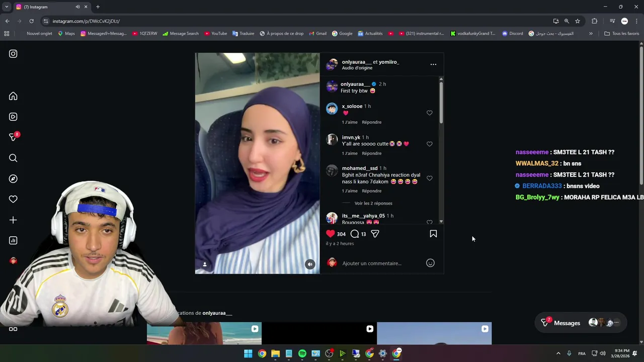The width and height of the screenshot is (644, 362).
Task: Open the Discord bookmark
Action: coord(512,34)
